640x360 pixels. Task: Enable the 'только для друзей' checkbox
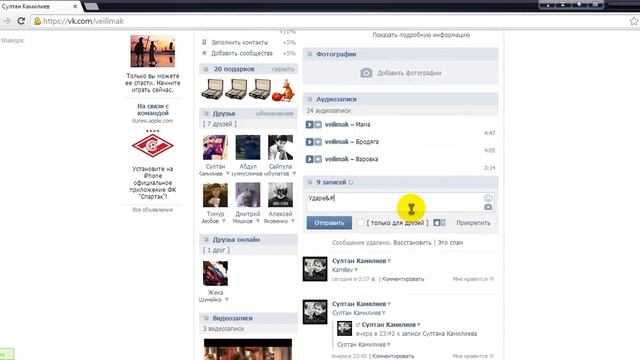(360, 222)
